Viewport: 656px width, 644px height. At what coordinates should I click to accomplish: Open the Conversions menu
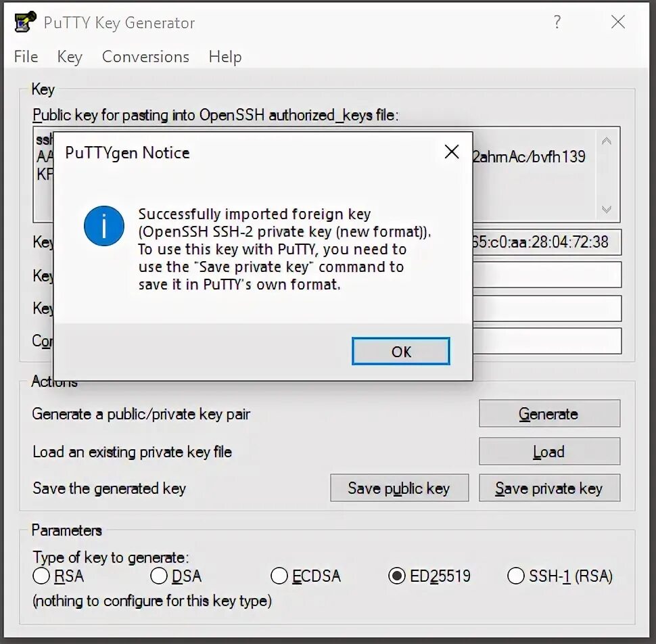[145, 57]
